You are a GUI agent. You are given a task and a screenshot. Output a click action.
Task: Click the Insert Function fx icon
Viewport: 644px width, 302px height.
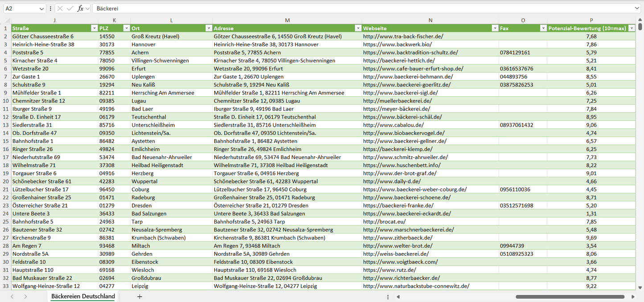(80, 8)
